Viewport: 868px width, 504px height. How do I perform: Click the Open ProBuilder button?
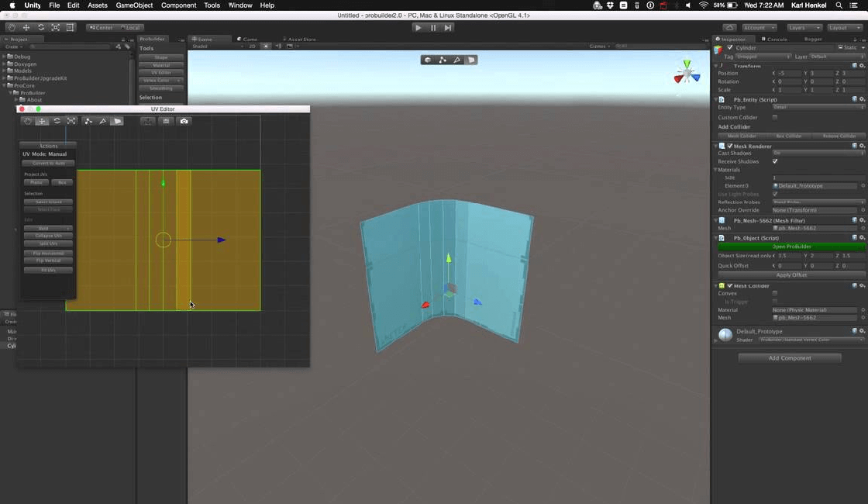tap(791, 247)
